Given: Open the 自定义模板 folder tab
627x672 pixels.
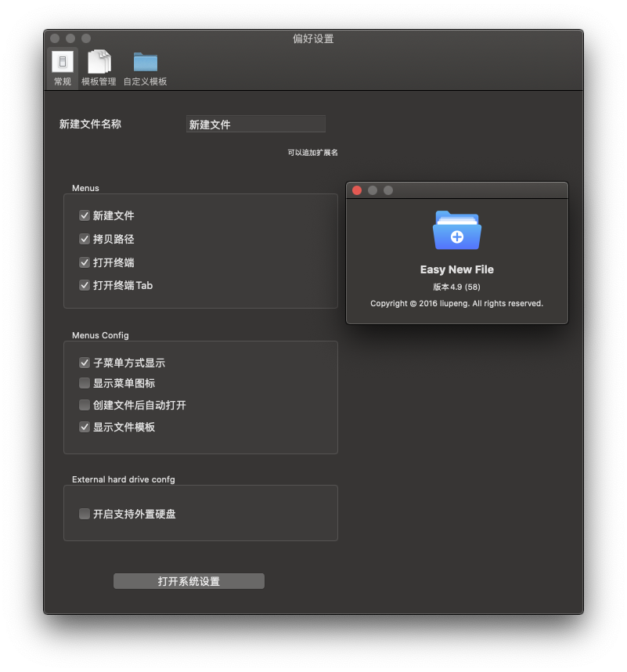Looking at the screenshot, I should (145, 68).
